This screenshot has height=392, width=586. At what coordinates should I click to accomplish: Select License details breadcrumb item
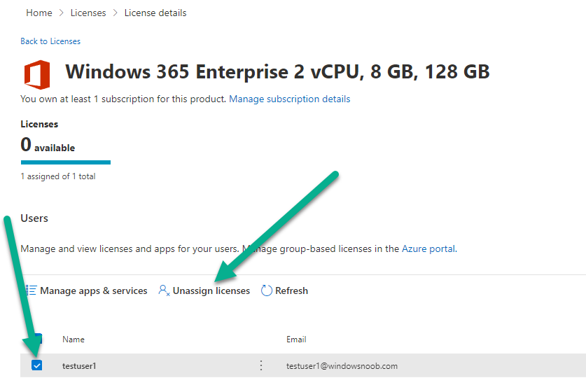(x=155, y=13)
